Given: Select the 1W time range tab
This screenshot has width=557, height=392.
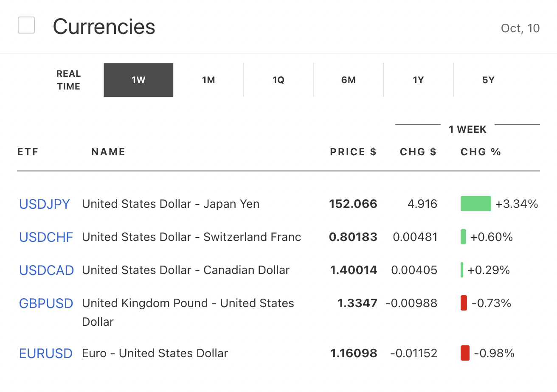Looking at the screenshot, I should (138, 80).
